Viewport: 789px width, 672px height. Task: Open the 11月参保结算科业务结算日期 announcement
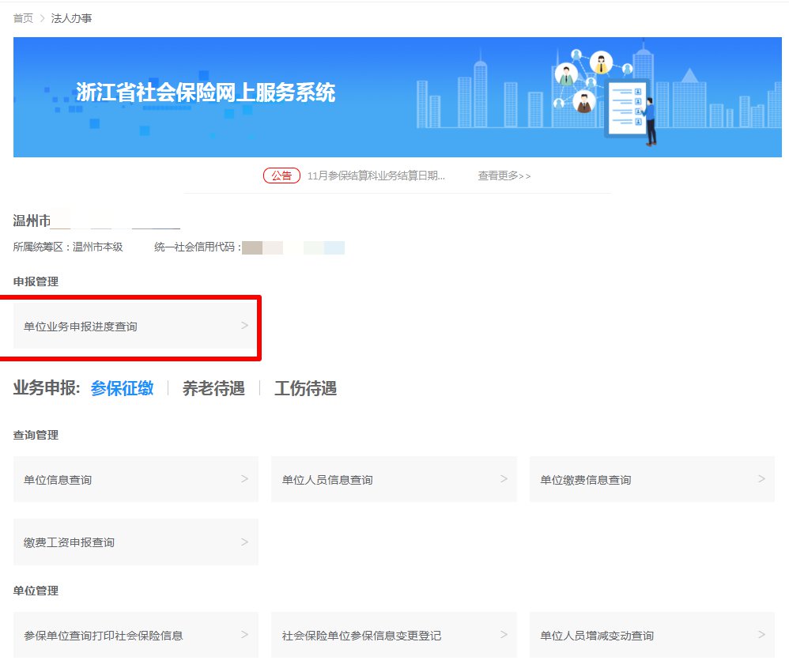point(376,176)
